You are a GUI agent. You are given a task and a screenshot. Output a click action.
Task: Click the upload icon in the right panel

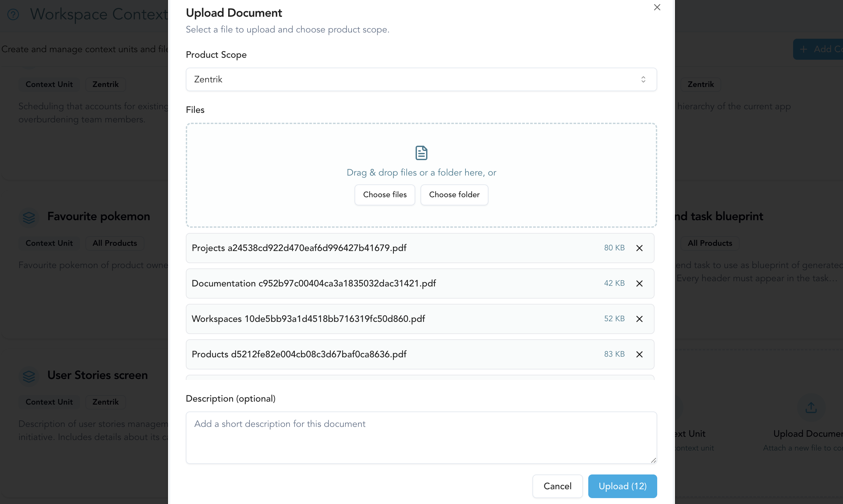coord(811,407)
